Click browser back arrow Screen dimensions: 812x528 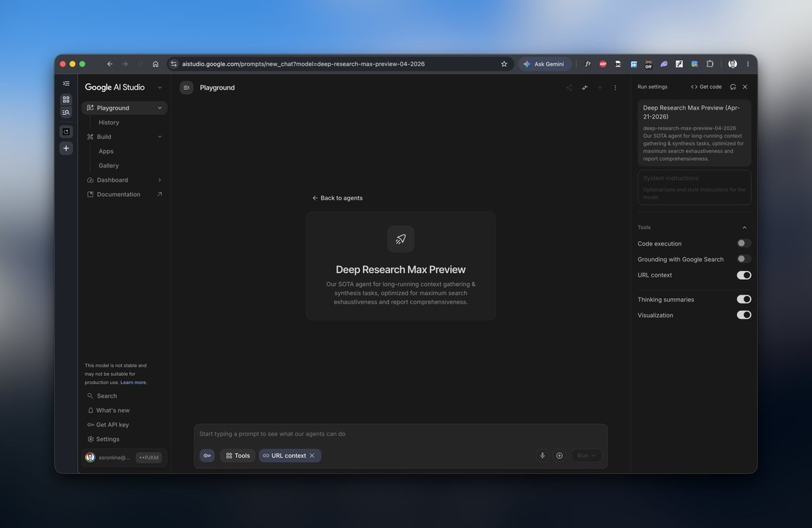(110, 64)
